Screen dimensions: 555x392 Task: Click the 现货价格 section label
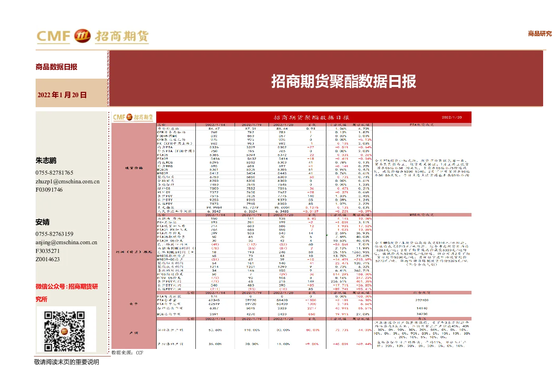tap(134, 168)
